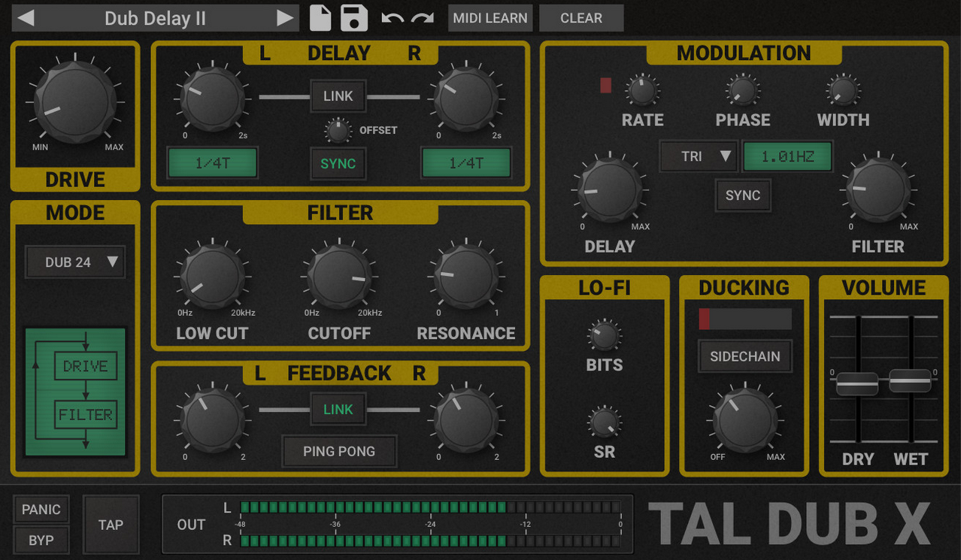
Task: Click the CUTOFF filter knob
Action: coord(339,277)
